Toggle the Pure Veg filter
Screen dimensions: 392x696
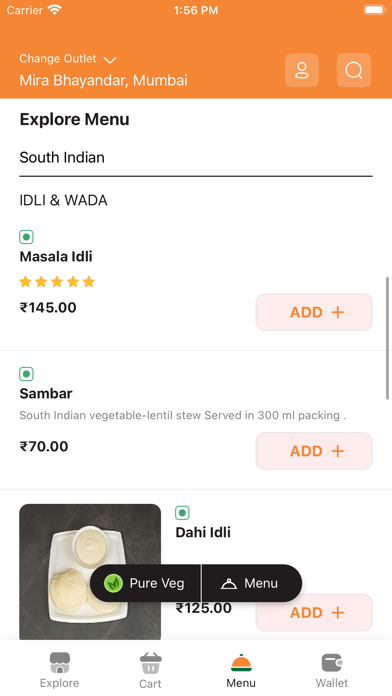[x=145, y=583]
